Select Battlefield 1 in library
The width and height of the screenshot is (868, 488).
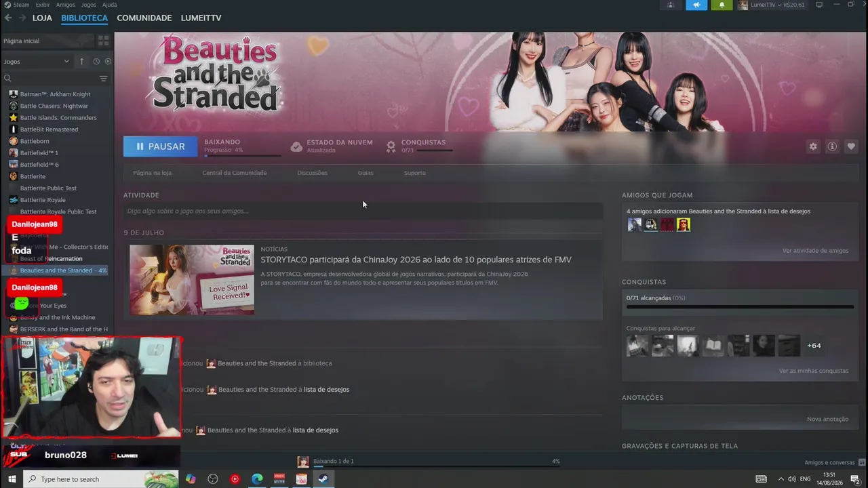point(39,153)
